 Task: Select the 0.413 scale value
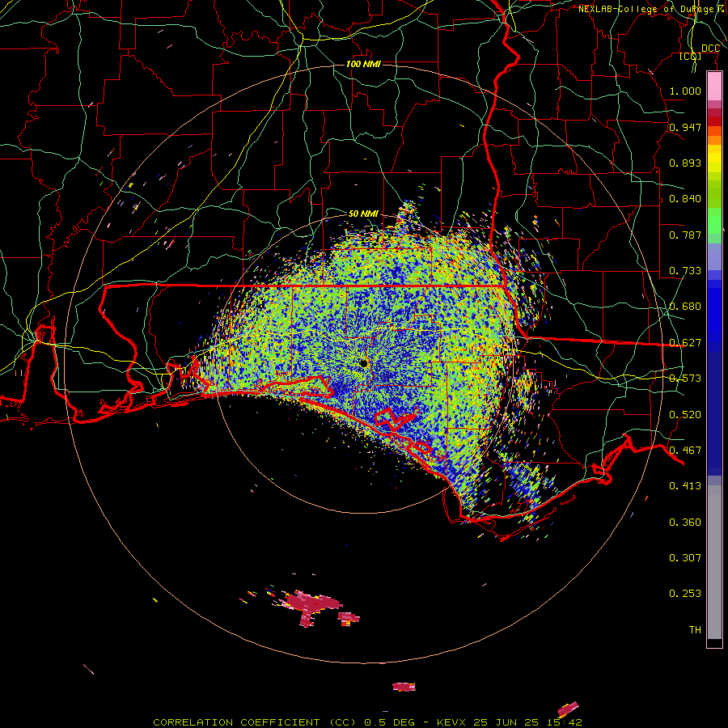click(x=685, y=486)
